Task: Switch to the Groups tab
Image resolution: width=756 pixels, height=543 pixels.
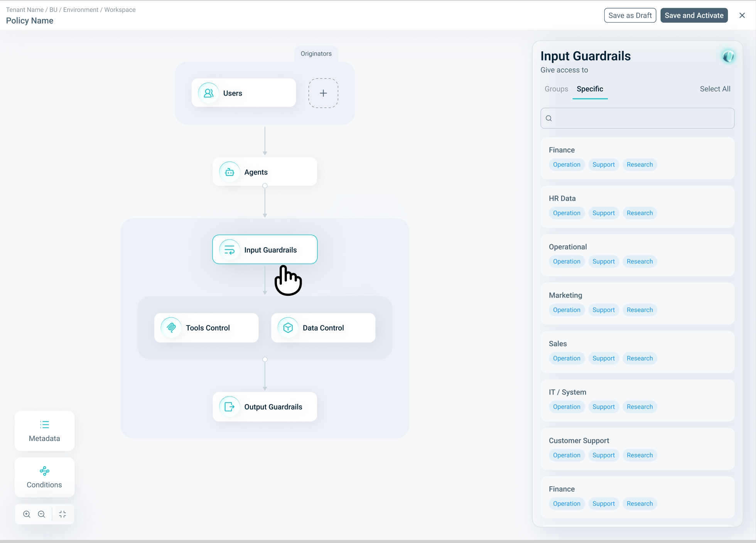Action: point(556,89)
